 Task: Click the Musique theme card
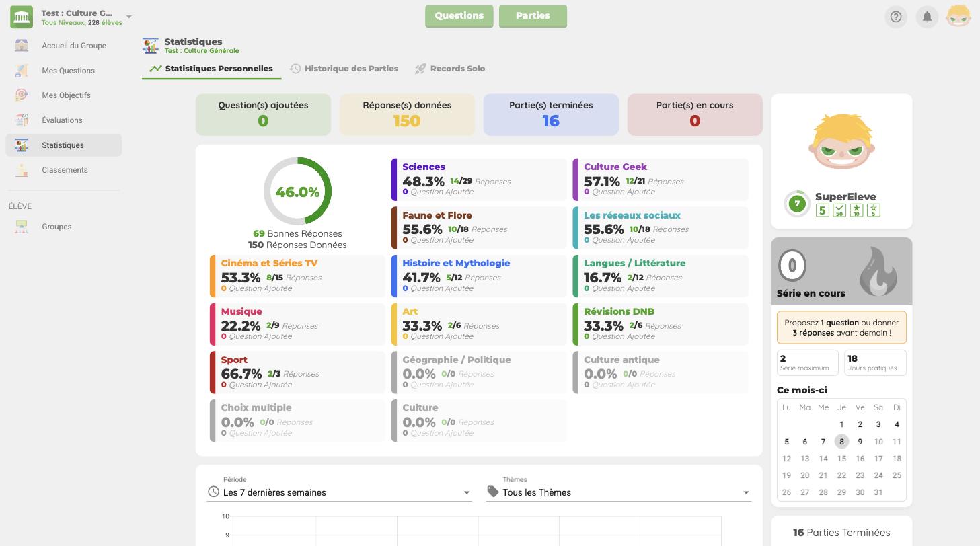tap(297, 324)
